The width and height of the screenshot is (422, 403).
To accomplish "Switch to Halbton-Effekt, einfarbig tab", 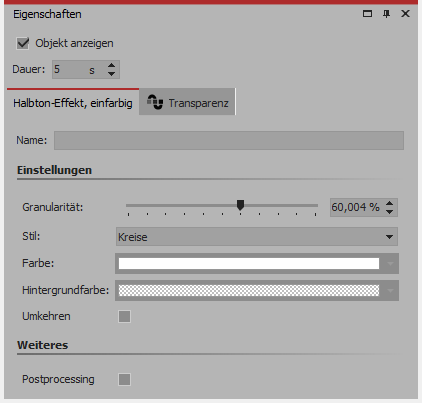I will [x=73, y=103].
